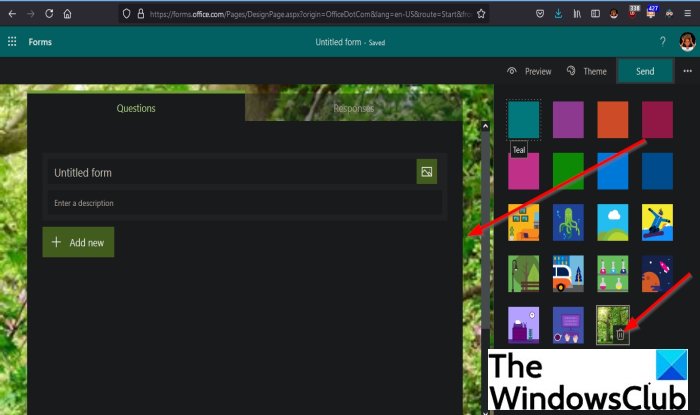Click the browser forward arrow
Screen dimensions: 700x415
click(30, 14)
